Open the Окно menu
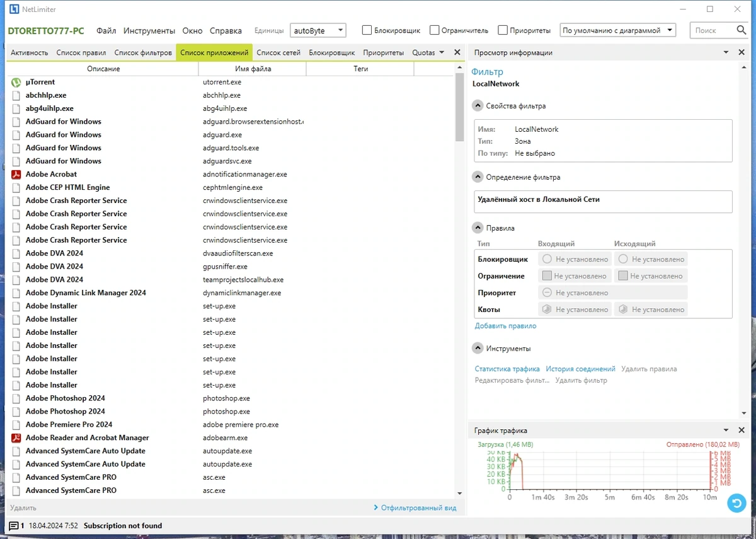Viewport: 756px width, 539px height. [193, 30]
